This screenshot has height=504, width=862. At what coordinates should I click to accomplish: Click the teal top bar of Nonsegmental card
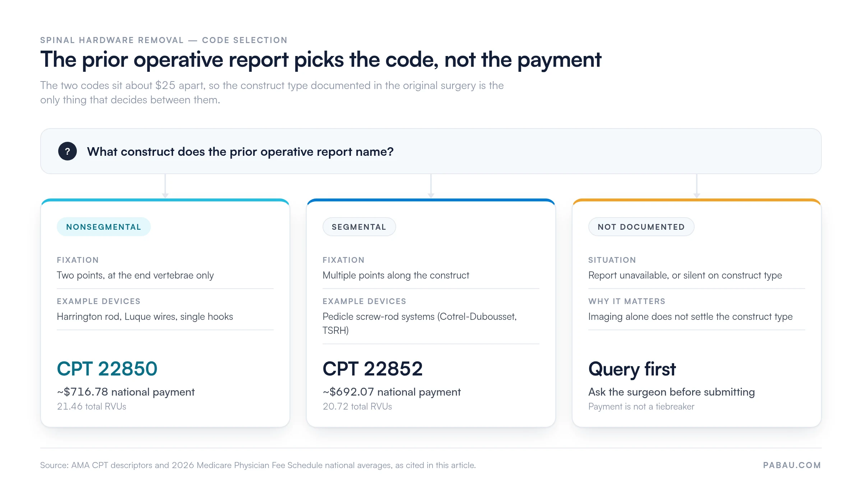coord(165,200)
